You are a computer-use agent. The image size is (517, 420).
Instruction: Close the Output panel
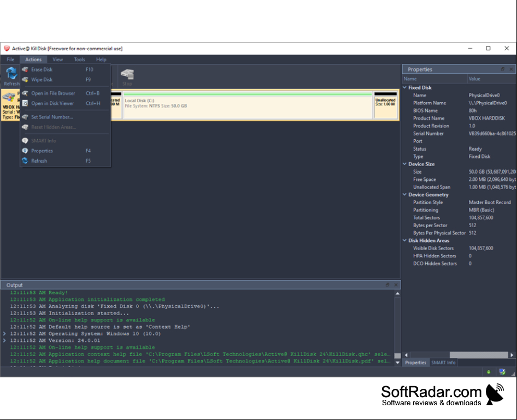396,285
